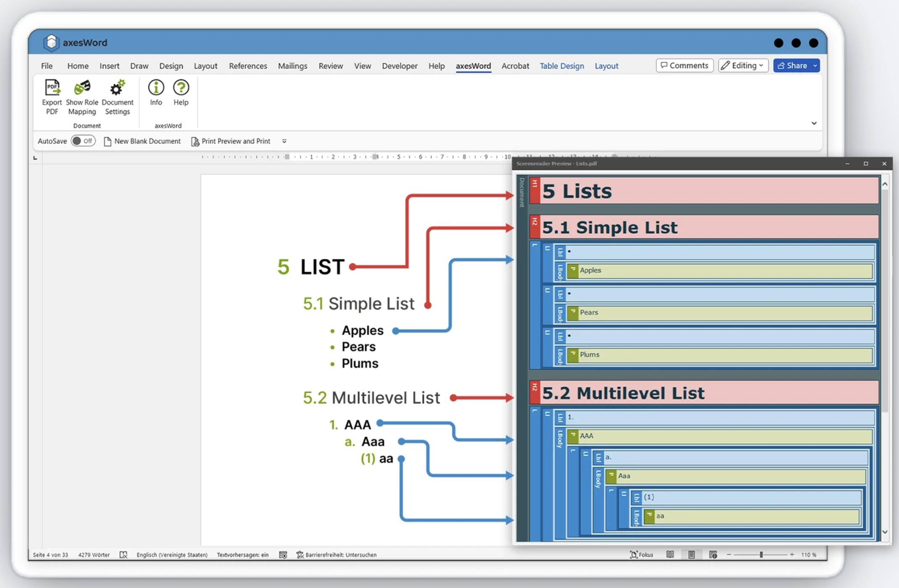The height and width of the screenshot is (588, 899).
Task: Select the 5.2 Multilevel List heading in preview
Action: (704, 393)
